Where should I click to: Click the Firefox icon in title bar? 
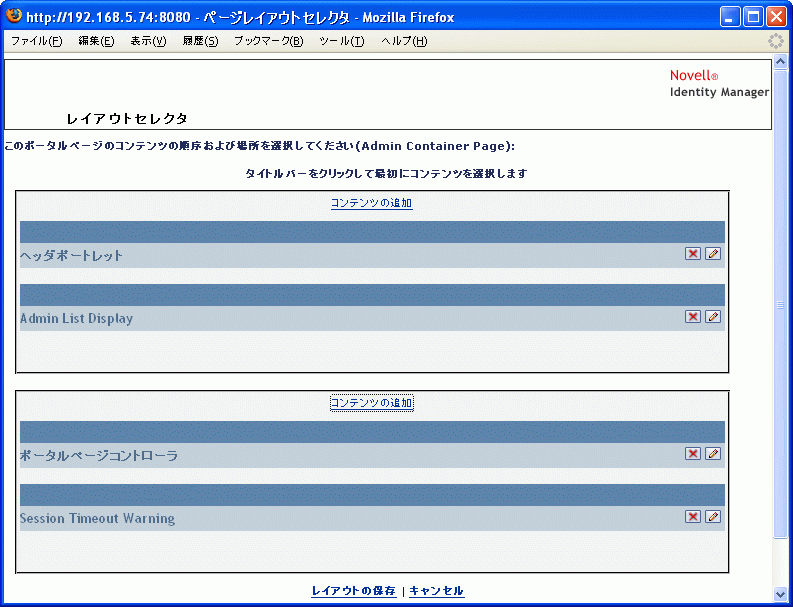point(15,16)
